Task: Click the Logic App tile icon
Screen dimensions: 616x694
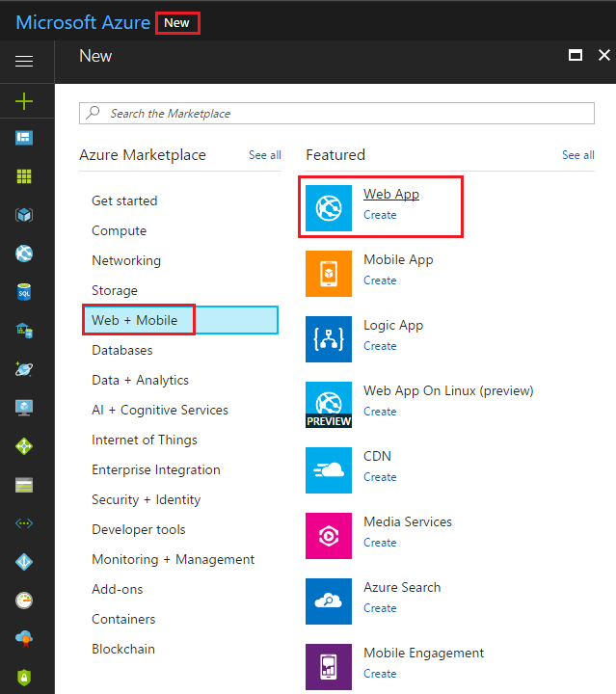Action: click(329, 339)
